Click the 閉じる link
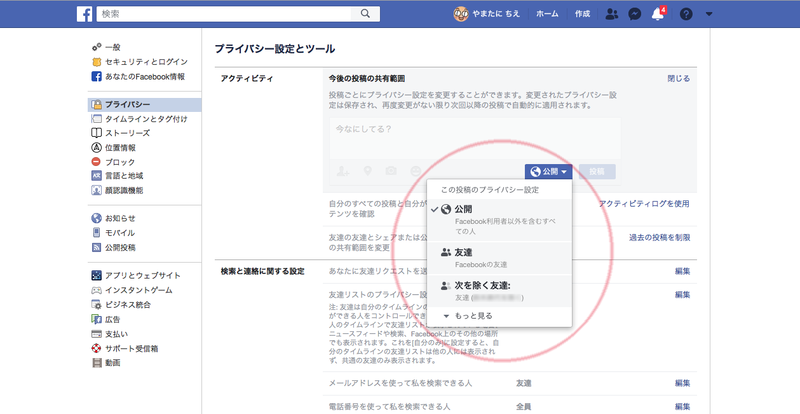Screen dimensions: 800x414 tap(678, 78)
